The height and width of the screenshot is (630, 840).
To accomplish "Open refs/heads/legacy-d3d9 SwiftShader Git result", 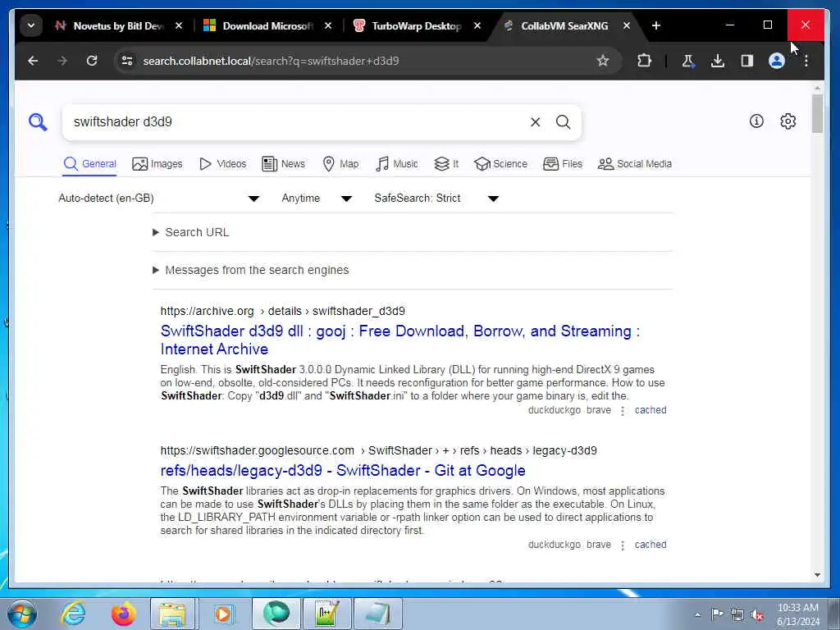I will 343,470.
